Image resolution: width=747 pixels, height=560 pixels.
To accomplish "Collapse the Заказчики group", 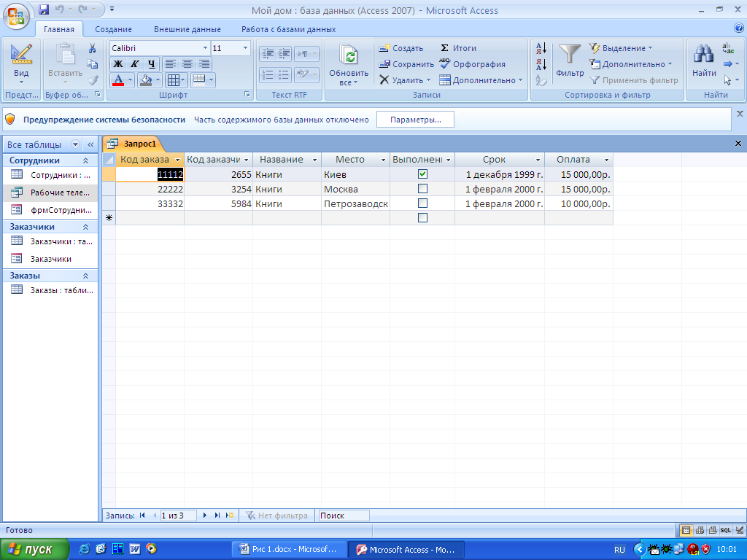I will (x=86, y=227).
